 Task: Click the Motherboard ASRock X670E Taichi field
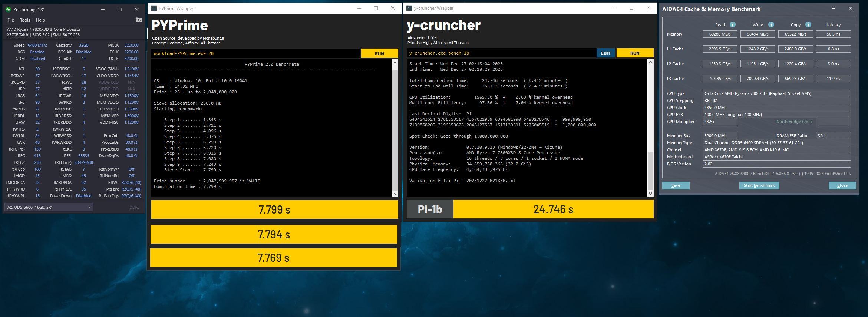[776, 157]
